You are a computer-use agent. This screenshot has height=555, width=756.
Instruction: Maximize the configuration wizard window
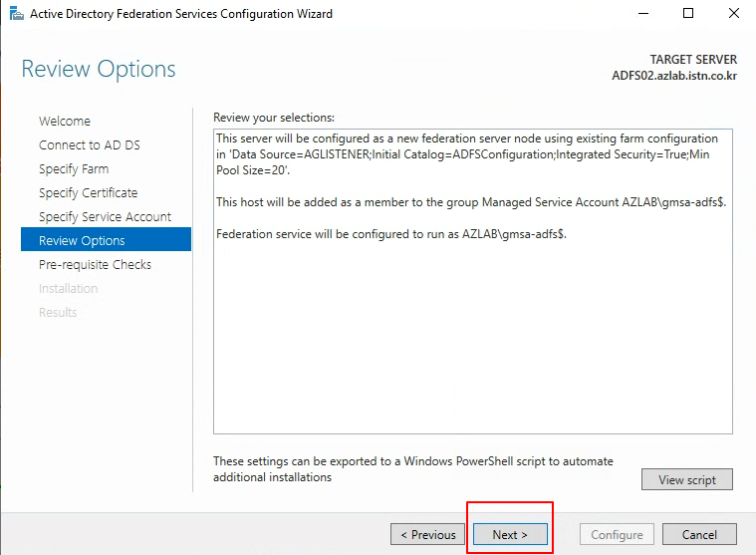tap(688, 14)
